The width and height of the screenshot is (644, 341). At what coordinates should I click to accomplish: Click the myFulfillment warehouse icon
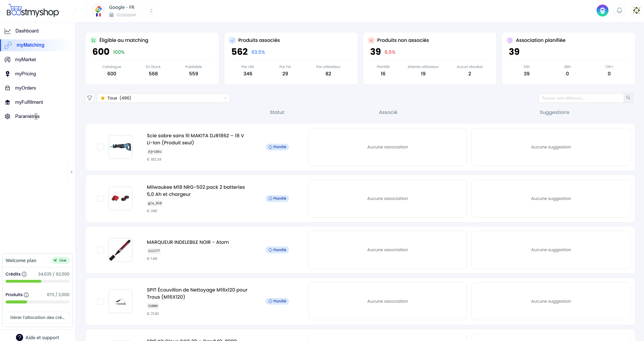[x=8, y=102]
